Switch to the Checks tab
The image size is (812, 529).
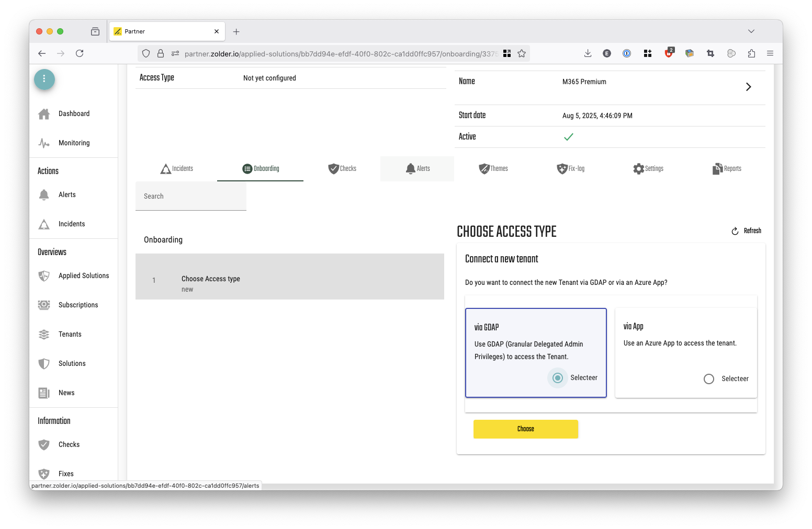(x=342, y=169)
